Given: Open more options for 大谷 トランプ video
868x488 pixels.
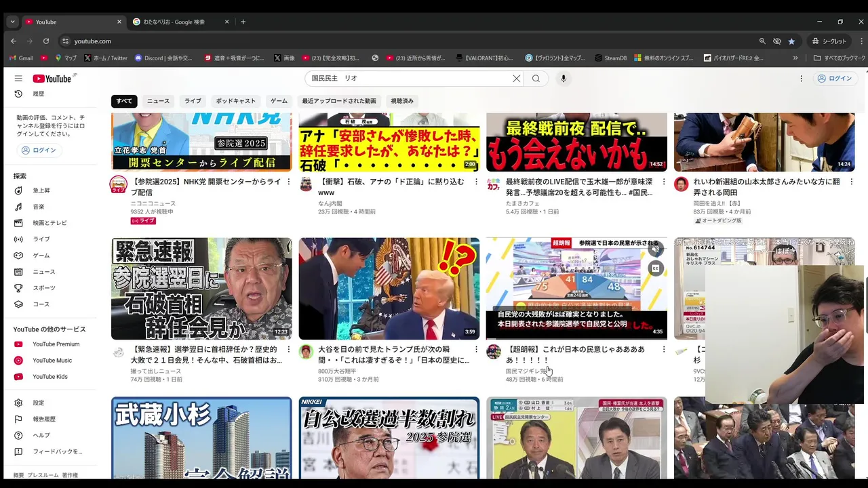Looking at the screenshot, I should 476,350.
